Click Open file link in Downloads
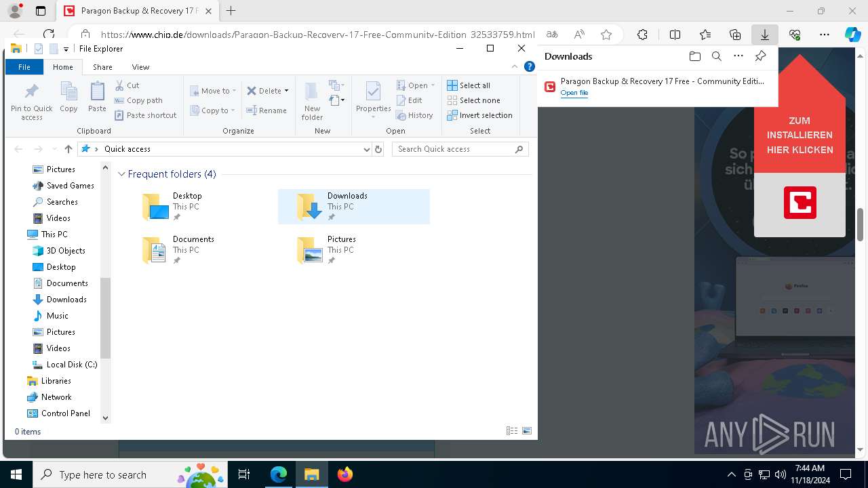 [x=574, y=93]
